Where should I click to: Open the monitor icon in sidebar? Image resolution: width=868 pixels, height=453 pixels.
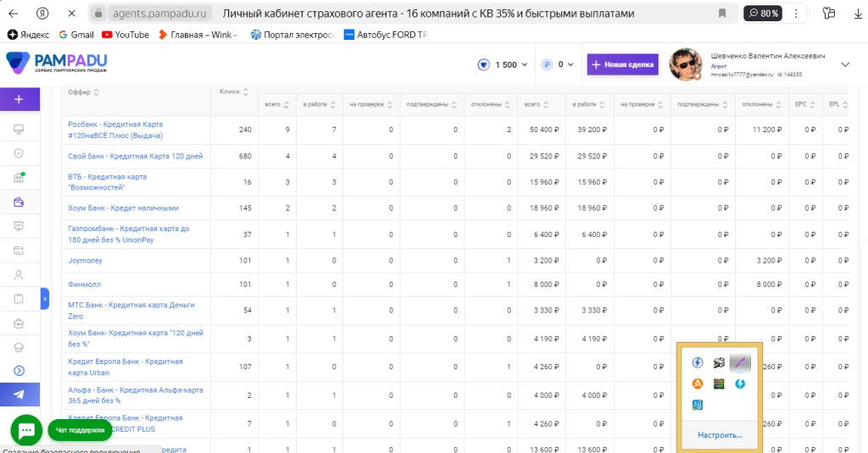[x=19, y=130]
